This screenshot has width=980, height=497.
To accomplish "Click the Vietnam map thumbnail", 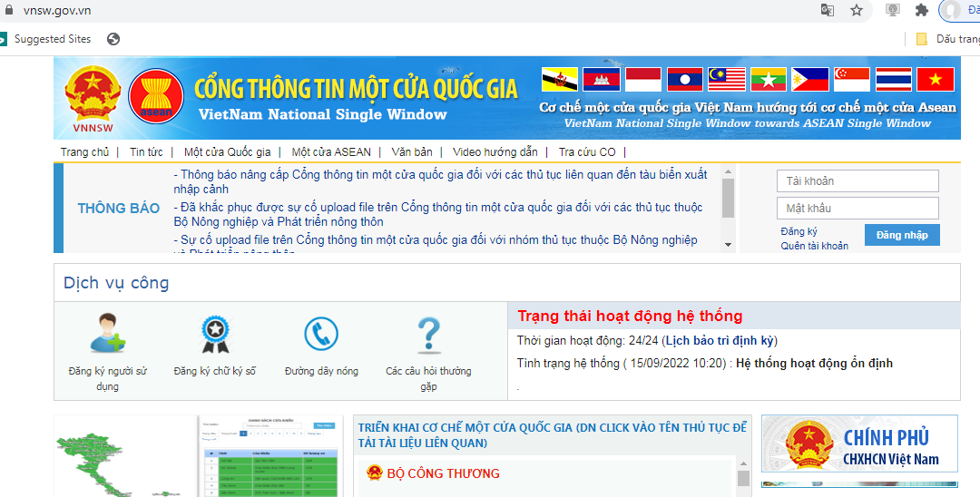I will pos(125,456).
